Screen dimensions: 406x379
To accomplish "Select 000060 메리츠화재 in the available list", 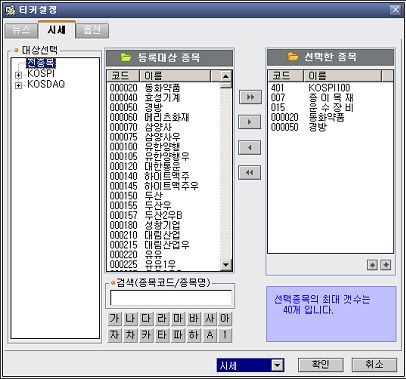I will pos(163,117).
